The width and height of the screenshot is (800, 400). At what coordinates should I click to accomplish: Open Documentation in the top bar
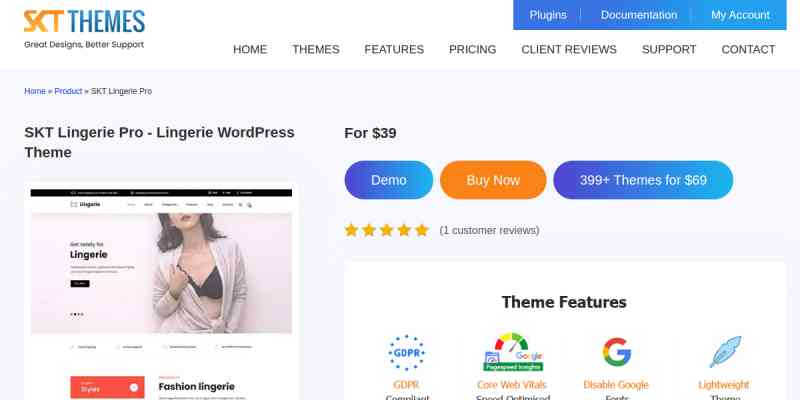click(639, 15)
